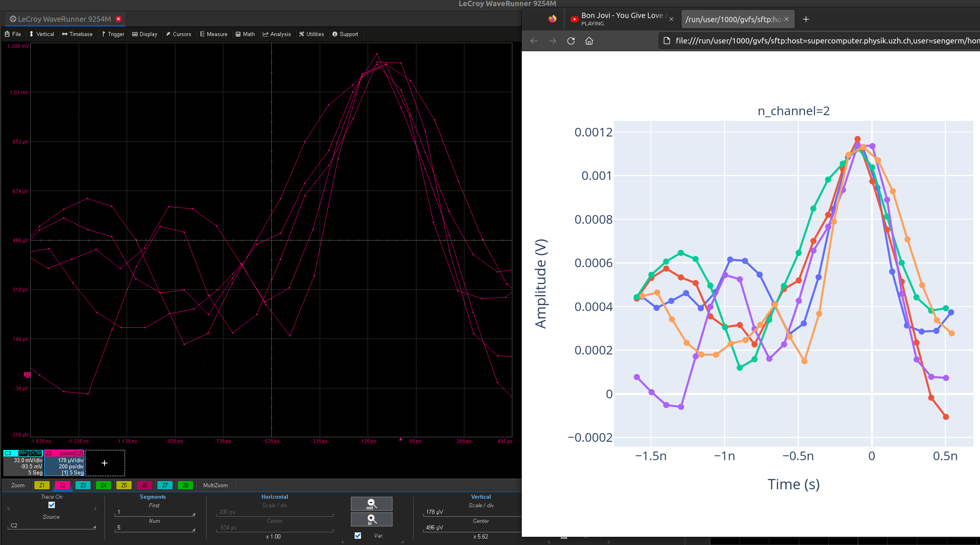Click the zoom in magnifier button
980x545 pixels.
pyautogui.click(x=371, y=519)
